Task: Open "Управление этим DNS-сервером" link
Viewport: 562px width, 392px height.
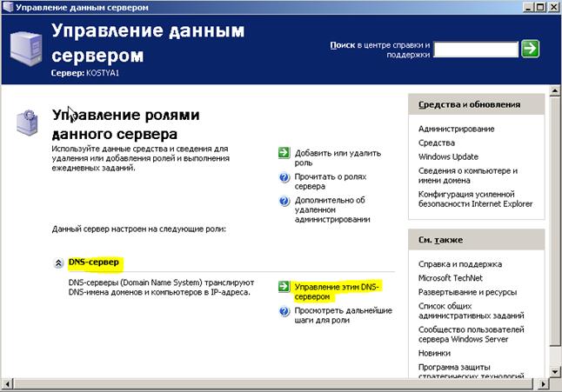Action: [x=336, y=292]
